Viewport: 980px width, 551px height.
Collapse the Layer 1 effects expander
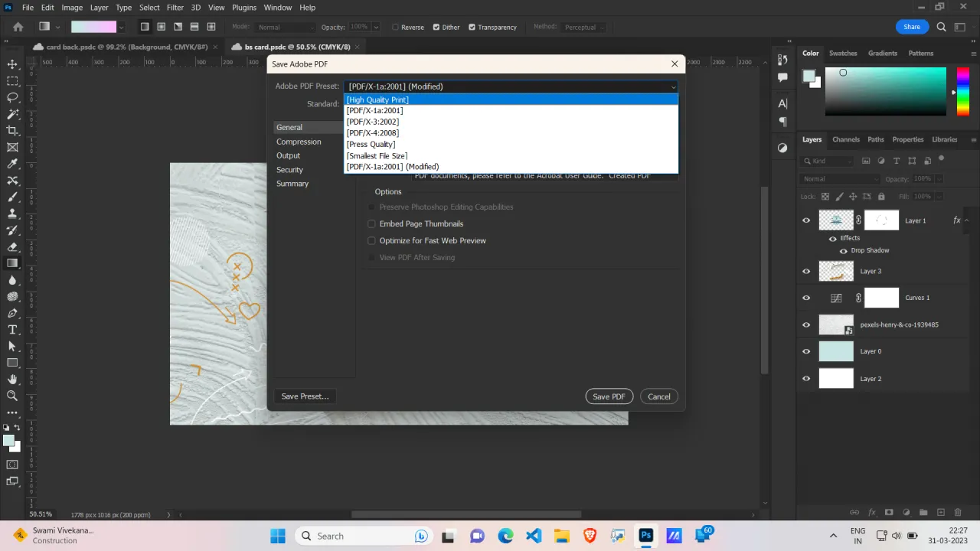965,220
